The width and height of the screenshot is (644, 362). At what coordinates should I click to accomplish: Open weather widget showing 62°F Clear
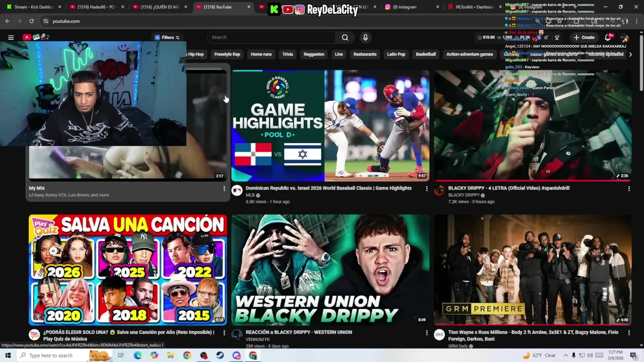pyautogui.click(x=539, y=355)
